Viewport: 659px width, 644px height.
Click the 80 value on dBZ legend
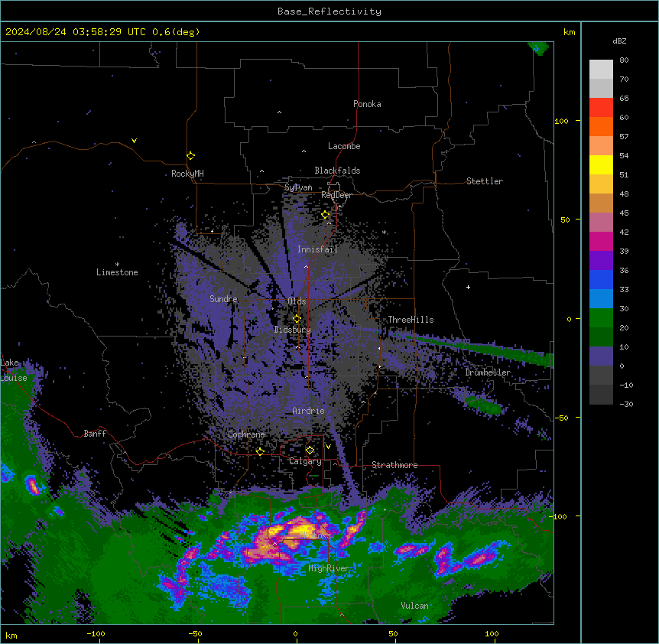click(624, 60)
